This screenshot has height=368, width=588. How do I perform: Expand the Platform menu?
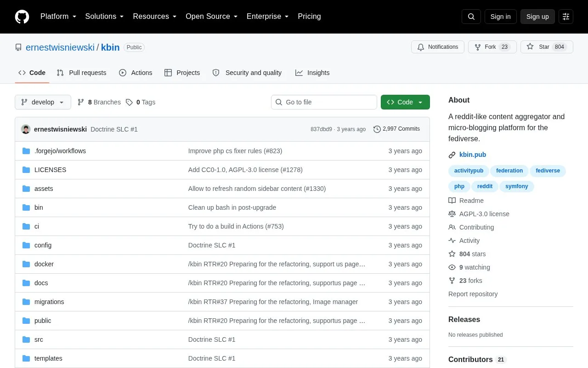(x=58, y=17)
